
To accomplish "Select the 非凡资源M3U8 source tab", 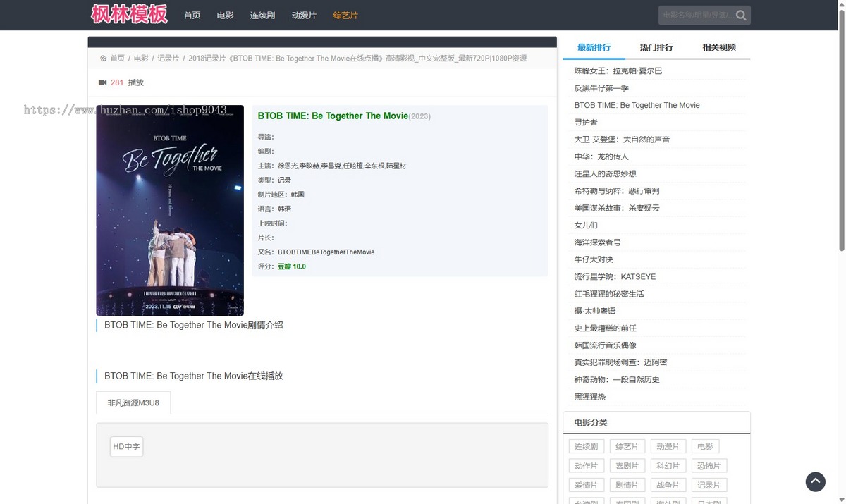I will pyautogui.click(x=133, y=402).
